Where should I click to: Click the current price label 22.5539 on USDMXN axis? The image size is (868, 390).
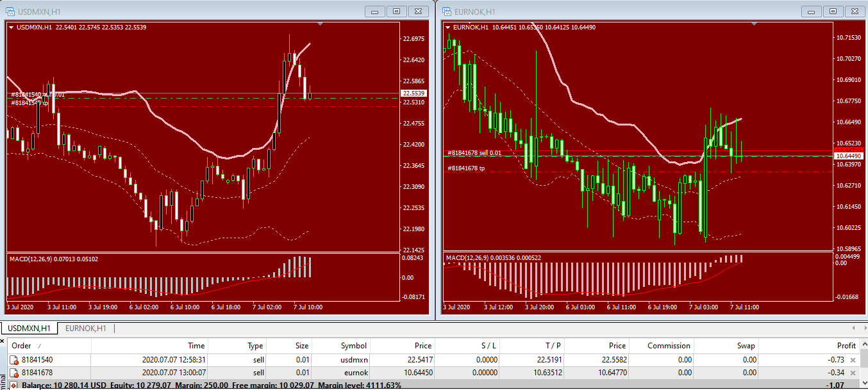[x=413, y=93]
